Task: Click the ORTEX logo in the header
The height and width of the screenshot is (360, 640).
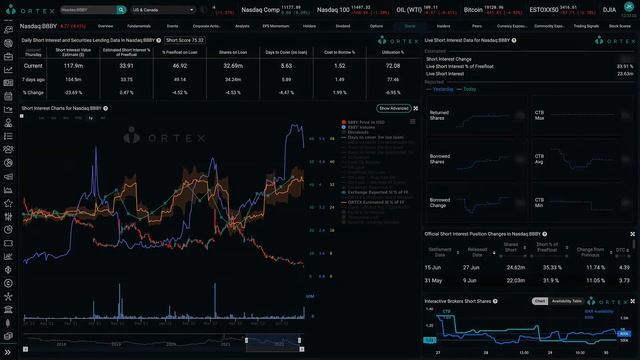Action: 30,10
